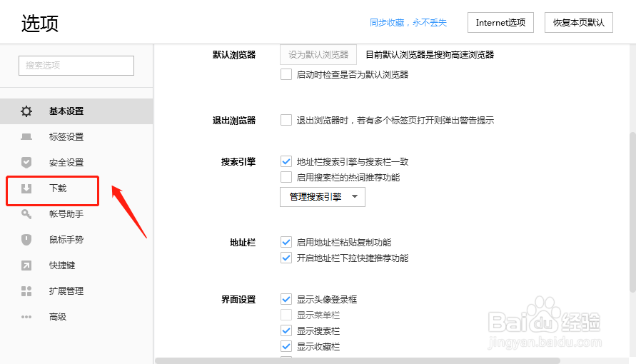636x364 pixels.
Task: Uncheck 开启地址栏下拉快捷推荐功能
Action: tap(286, 258)
